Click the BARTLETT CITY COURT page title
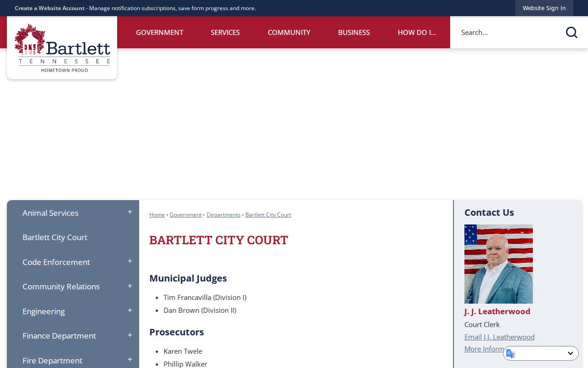This screenshot has height=368, width=588. (x=219, y=240)
